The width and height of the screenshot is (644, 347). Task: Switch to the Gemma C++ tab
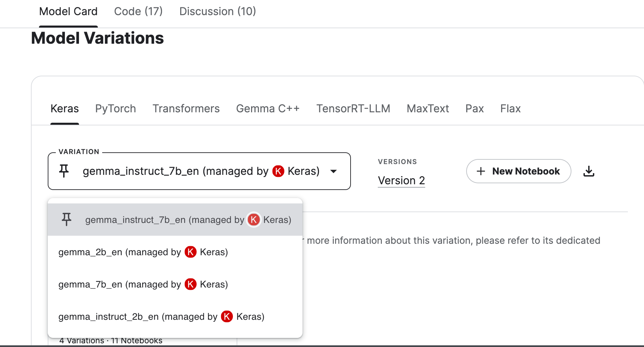(268, 109)
